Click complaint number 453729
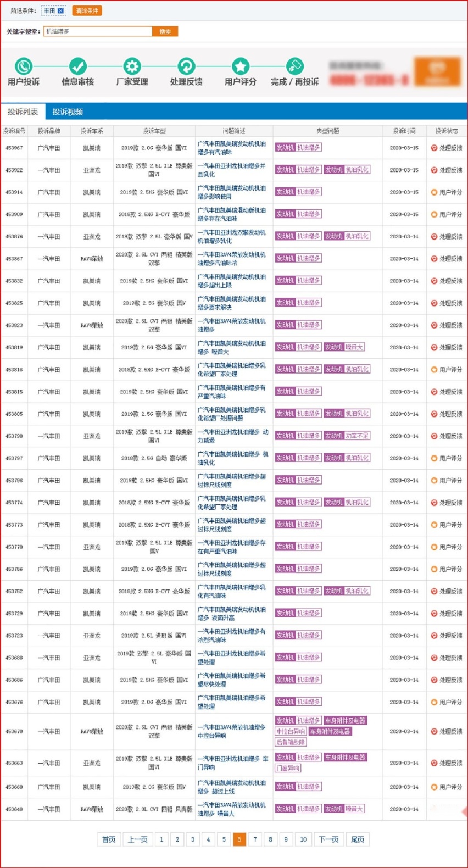Screen dimensions: 468x868 pyautogui.click(x=14, y=613)
